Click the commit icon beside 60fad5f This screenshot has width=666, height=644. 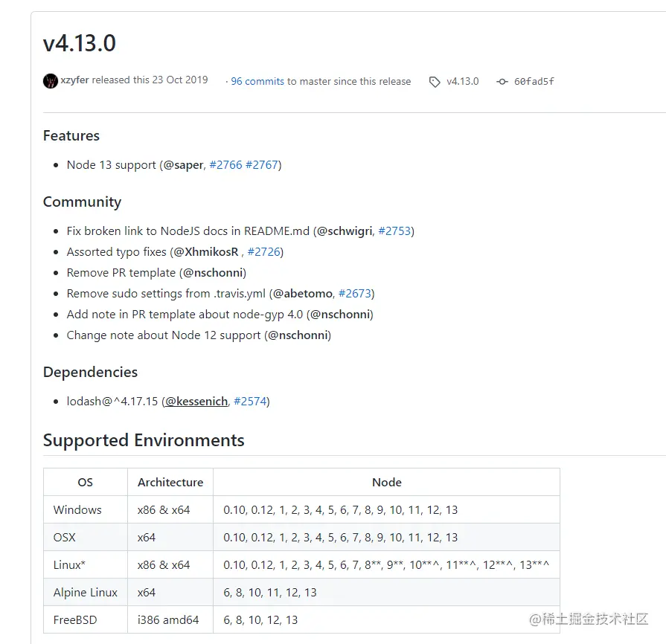(502, 82)
